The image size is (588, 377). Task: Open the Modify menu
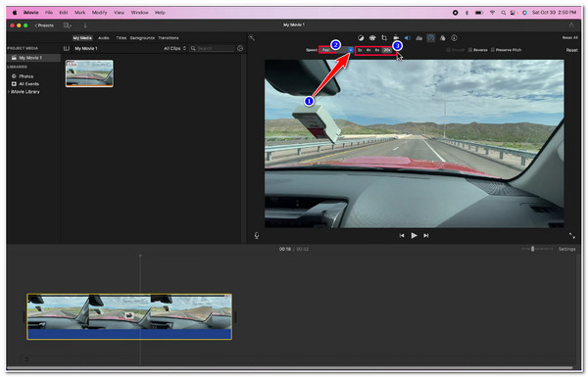[99, 13]
